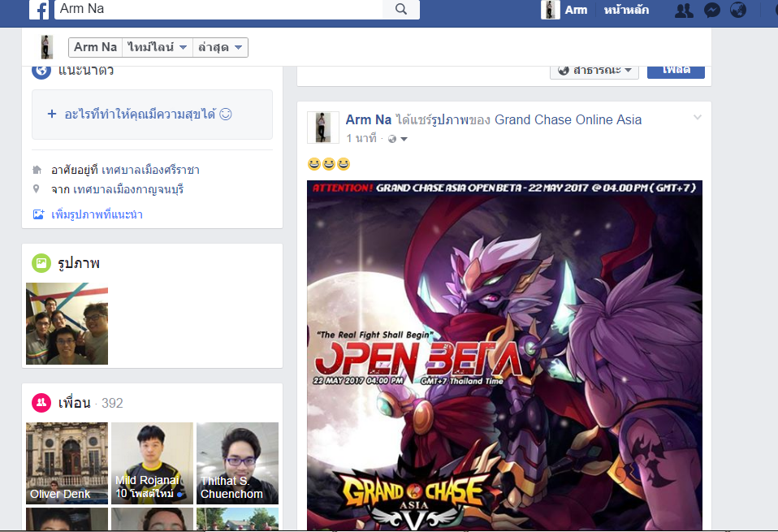The width and height of the screenshot is (778, 532).
Task: Open Oliver Denk friend thumbnail
Action: [x=67, y=463]
